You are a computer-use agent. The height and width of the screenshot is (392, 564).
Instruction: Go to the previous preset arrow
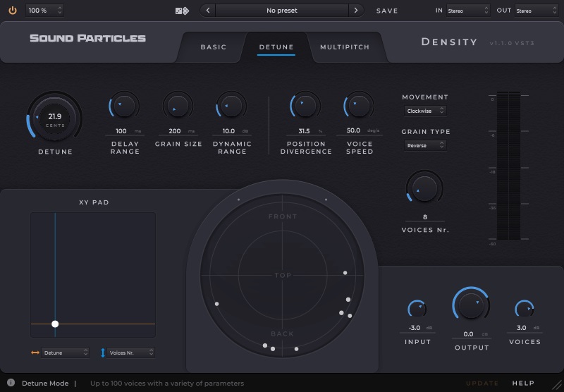pyautogui.click(x=208, y=11)
